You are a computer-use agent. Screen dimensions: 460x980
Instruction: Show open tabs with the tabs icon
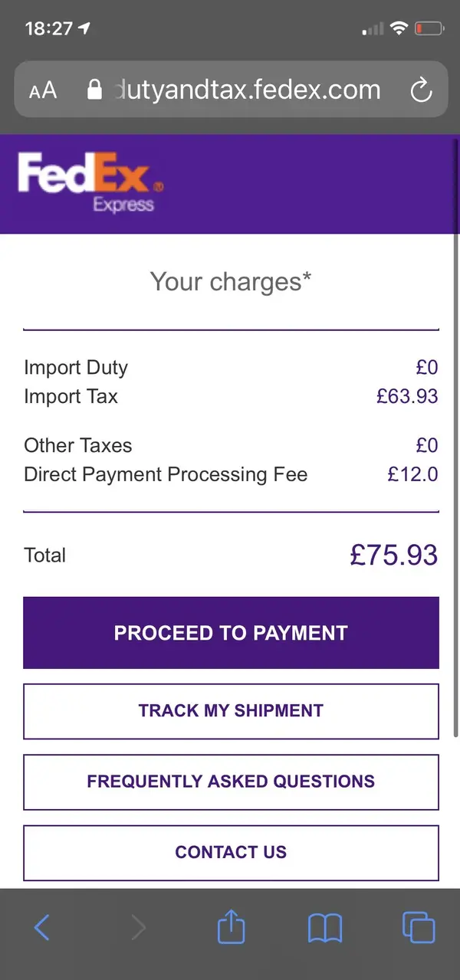point(419,928)
